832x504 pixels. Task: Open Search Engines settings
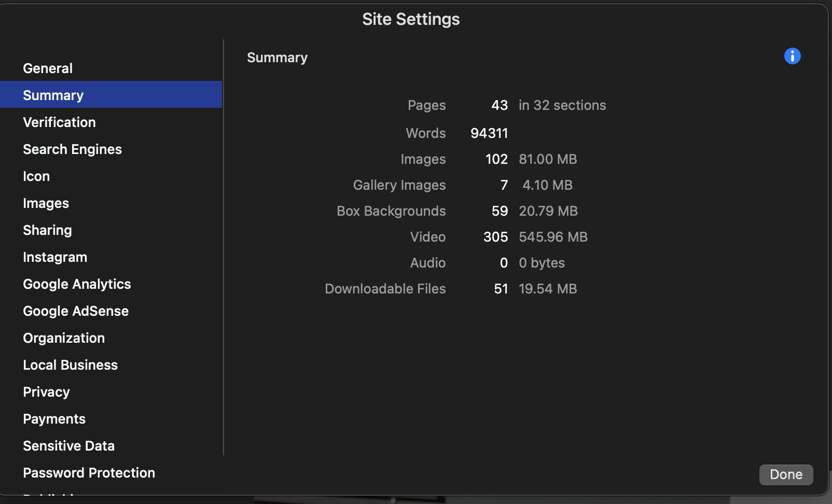point(72,149)
